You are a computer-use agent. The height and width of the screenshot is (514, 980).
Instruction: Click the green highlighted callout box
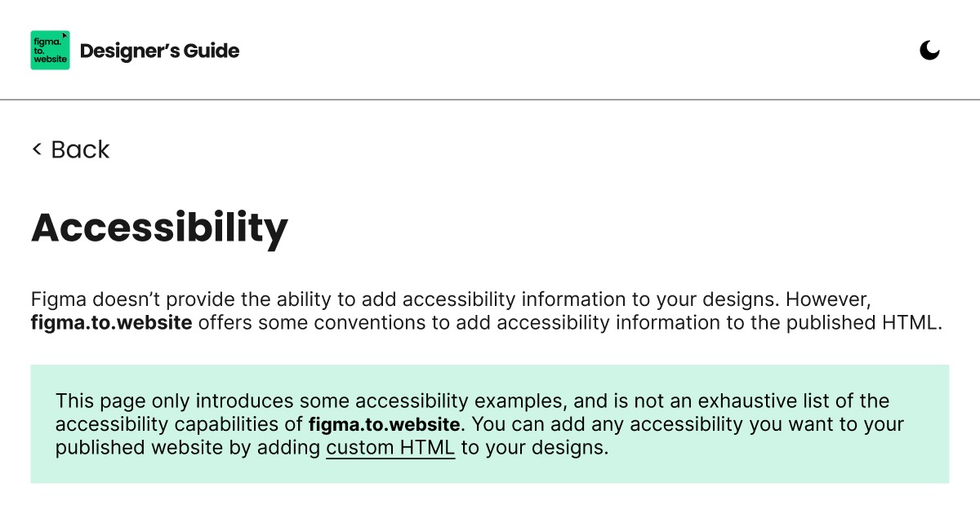click(490, 424)
